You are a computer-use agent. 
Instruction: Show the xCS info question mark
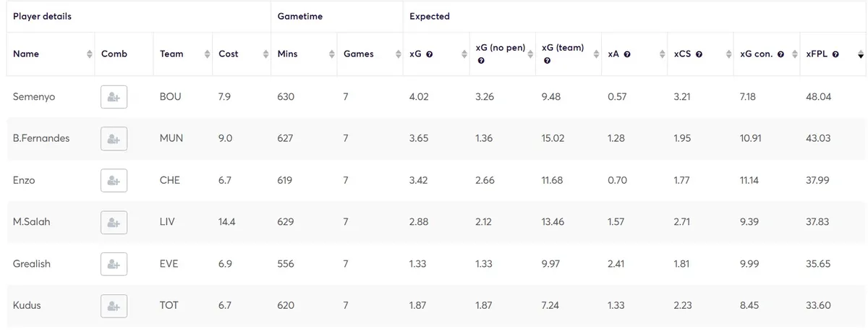coord(699,54)
